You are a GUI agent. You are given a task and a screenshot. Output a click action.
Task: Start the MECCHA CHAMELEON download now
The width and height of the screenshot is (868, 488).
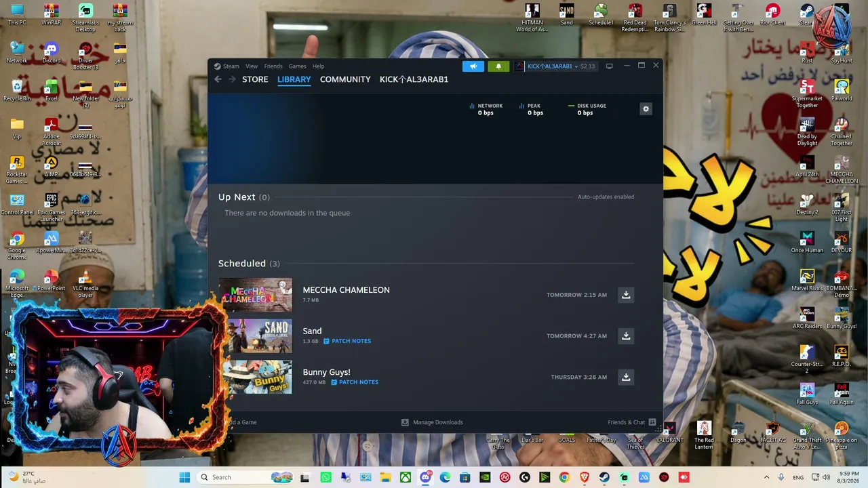point(626,295)
